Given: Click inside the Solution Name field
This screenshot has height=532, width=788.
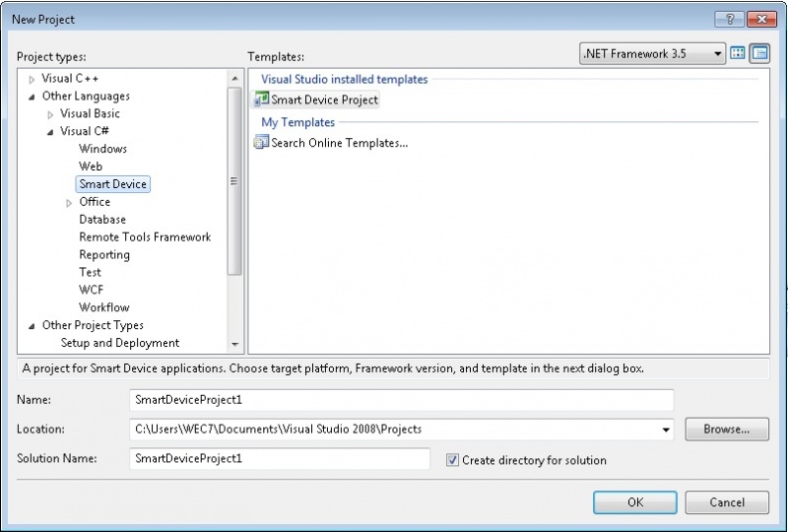Looking at the screenshot, I should click(x=280, y=458).
